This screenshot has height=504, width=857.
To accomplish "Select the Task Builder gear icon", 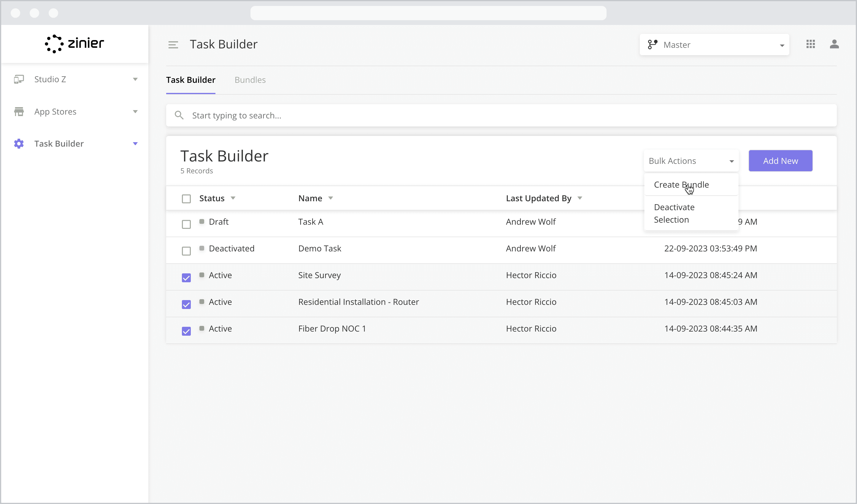I will point(19,144).
